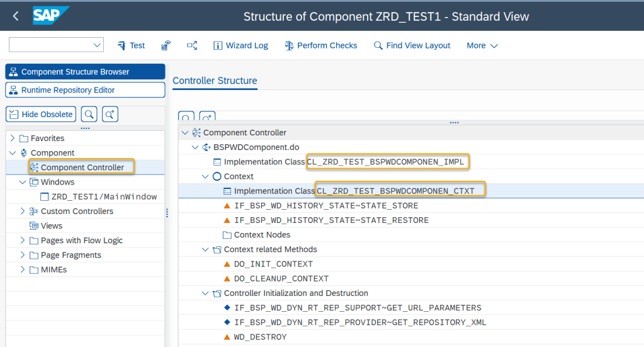This screenshot has width=644, height=347.
Task: Click the Perform Checks button
Action: pyautogui.click(x=321, y=45)
